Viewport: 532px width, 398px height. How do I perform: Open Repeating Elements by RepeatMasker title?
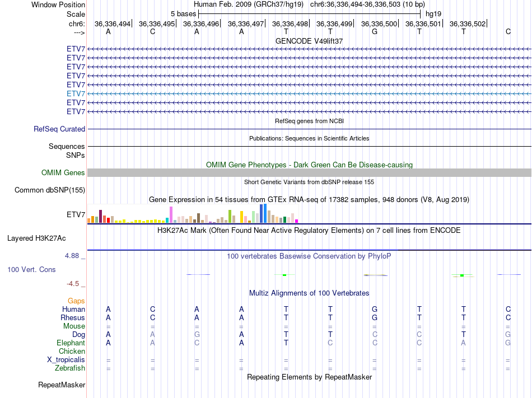309,377
